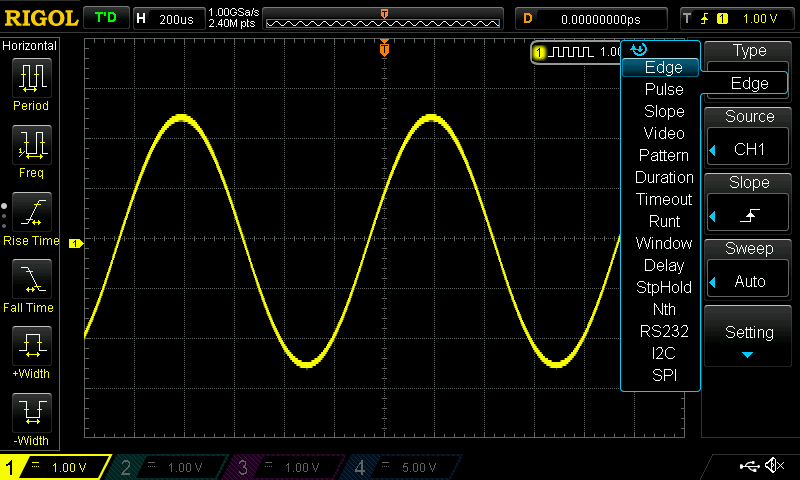
Task: Choose Pulse from trigger type list
Action: point(664,90)
